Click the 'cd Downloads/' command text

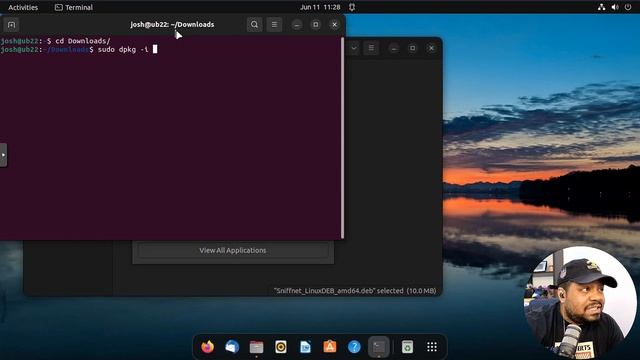pos(83,41)
